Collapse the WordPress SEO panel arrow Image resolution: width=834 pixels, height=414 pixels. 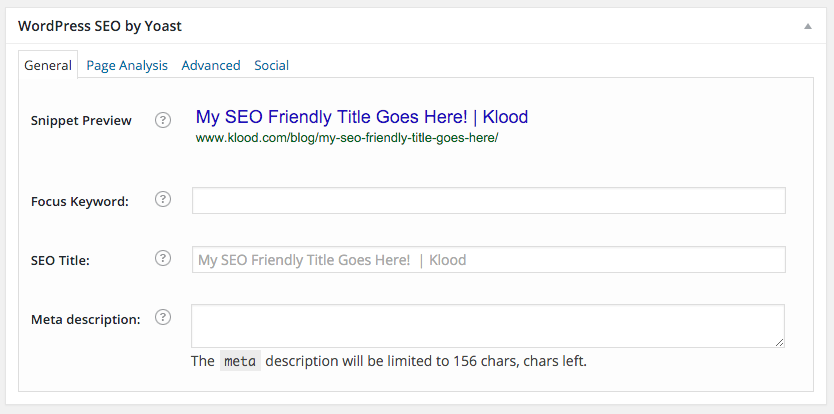coord(808,26)
